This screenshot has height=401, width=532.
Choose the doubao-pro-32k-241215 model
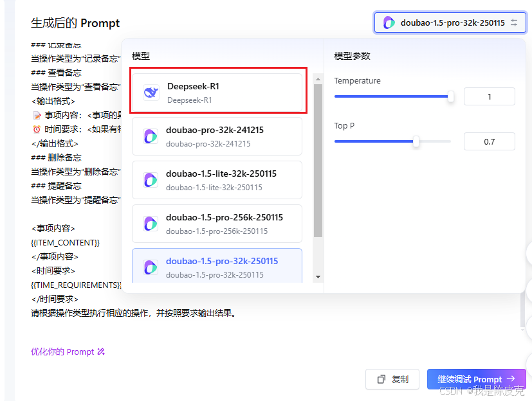pyautogui.click(x=217, y=136)
